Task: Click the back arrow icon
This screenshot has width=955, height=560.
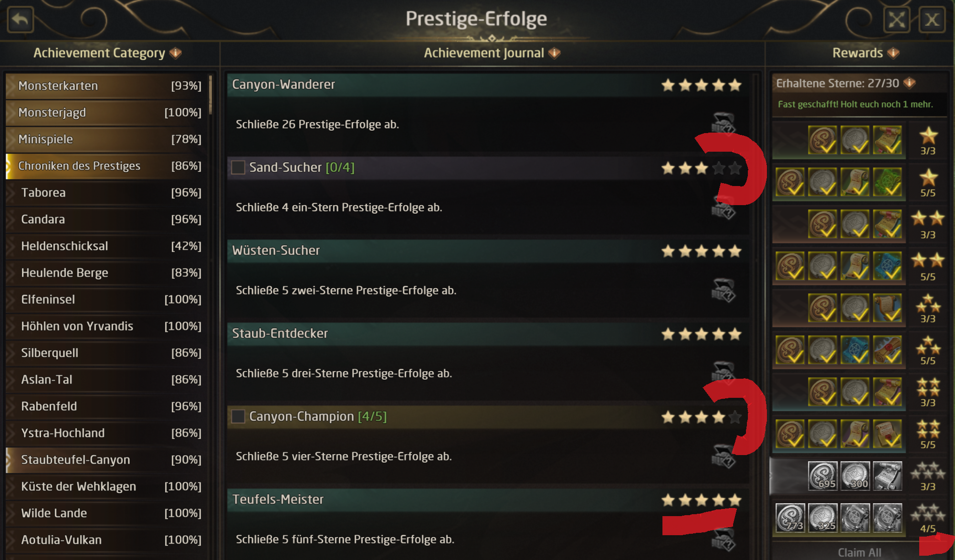Action: coord(20,20)
